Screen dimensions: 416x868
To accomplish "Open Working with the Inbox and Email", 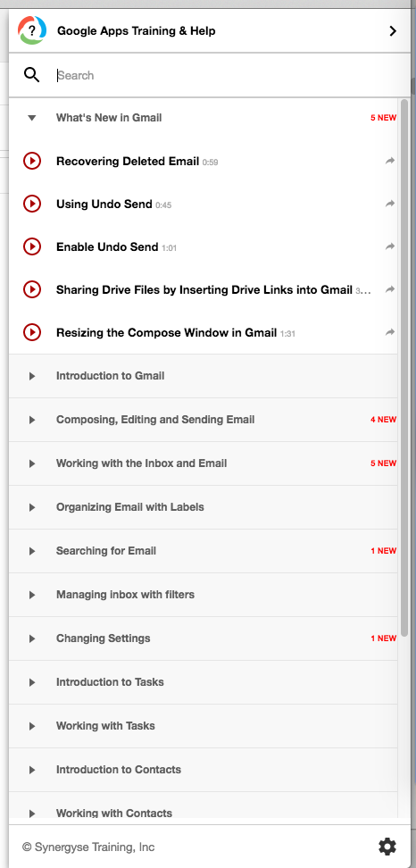I will coord(142,463).
